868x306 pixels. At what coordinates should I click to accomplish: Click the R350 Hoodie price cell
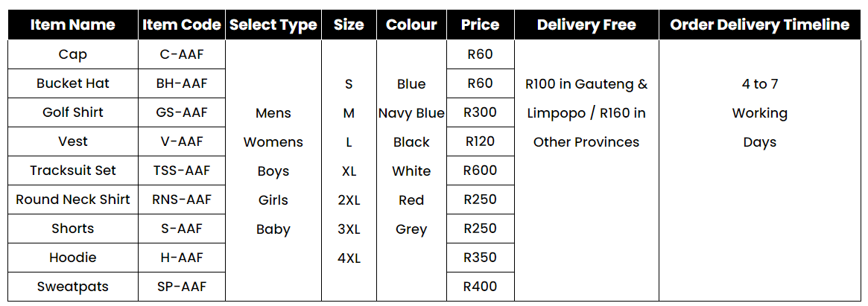[x=480, y=258]
